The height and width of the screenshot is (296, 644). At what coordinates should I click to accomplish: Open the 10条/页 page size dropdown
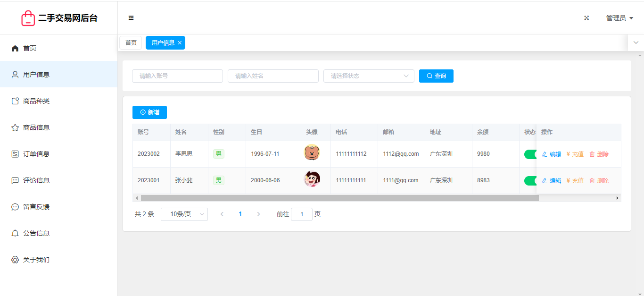click(184, 214)
